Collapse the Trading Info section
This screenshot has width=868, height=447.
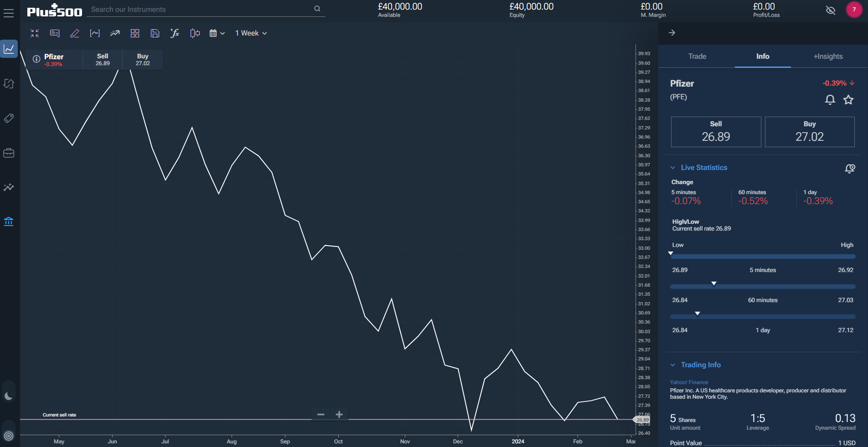(x=673, y=365)
